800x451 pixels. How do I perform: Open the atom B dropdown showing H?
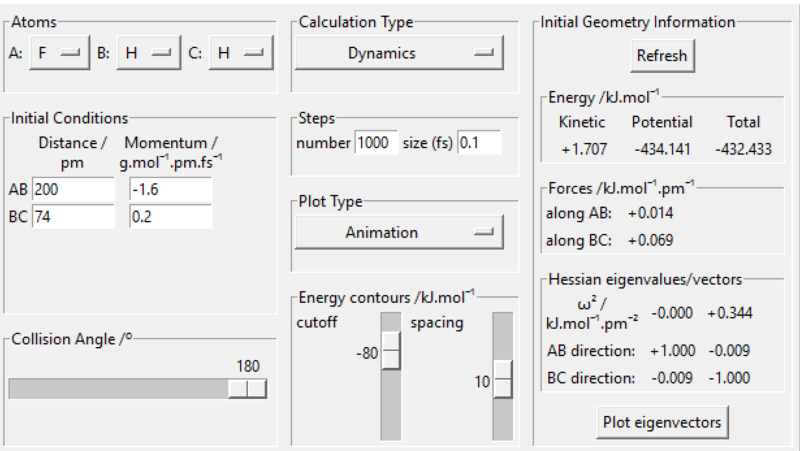(x=148, y=53)
